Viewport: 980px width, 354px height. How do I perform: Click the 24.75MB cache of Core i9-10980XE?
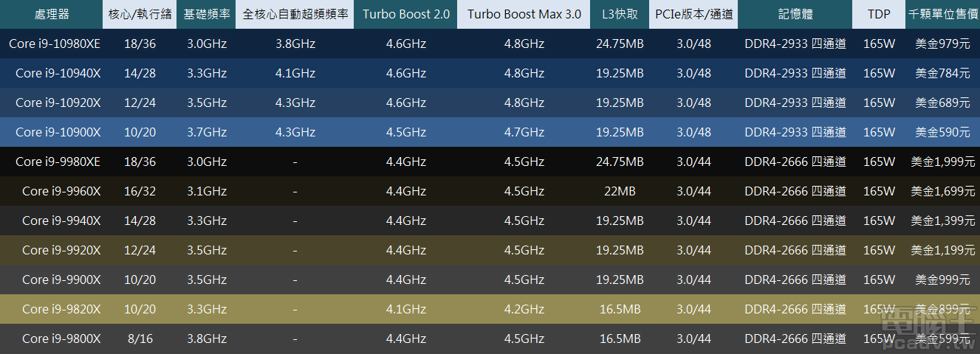point(620,44)
